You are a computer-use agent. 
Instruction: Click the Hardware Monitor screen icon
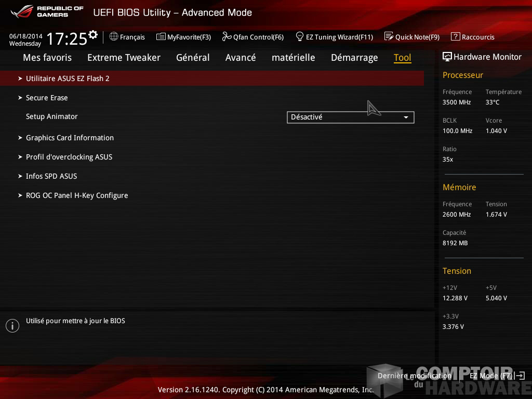click(x=447, y=57)
